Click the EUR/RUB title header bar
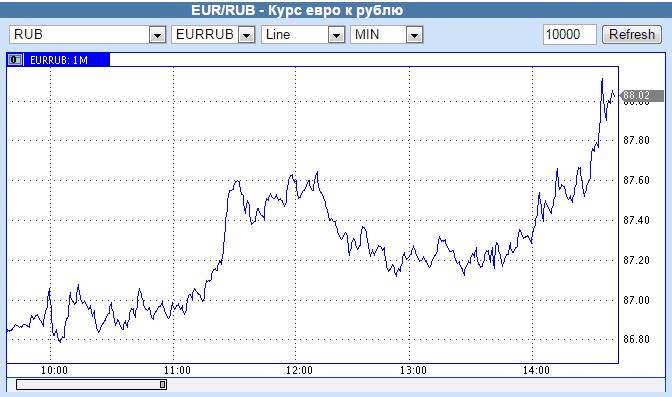 336,9
